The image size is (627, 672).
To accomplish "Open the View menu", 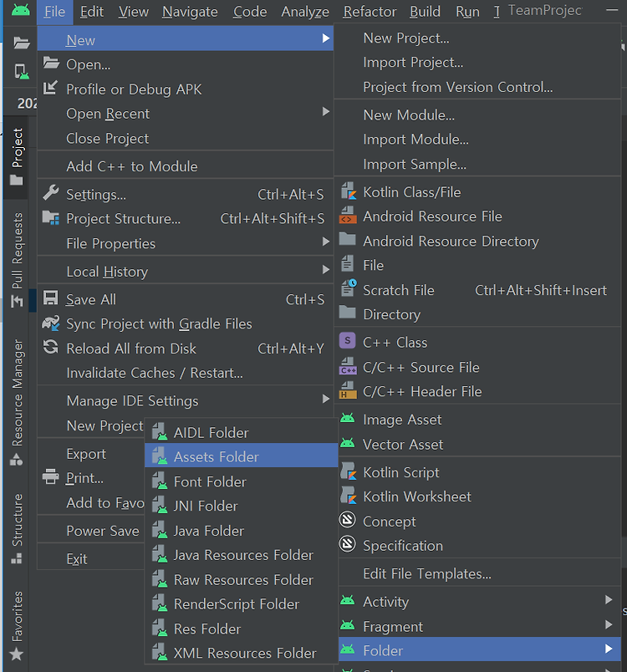I will tap(133, 12).
